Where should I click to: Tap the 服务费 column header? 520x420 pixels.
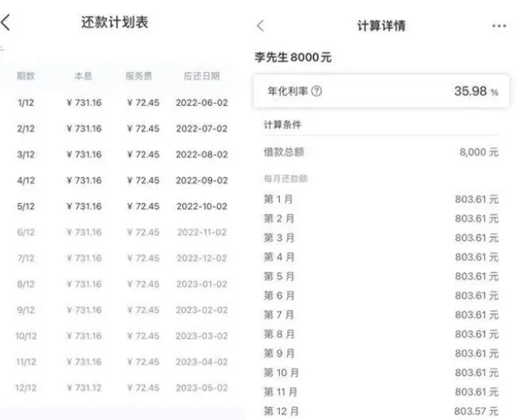[x=140, y=76]
